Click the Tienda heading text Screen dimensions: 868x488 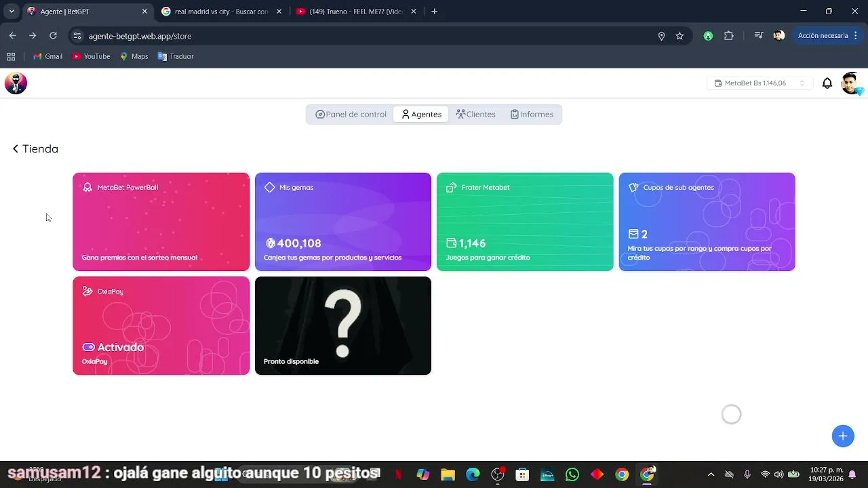click(x=40, y=148)
